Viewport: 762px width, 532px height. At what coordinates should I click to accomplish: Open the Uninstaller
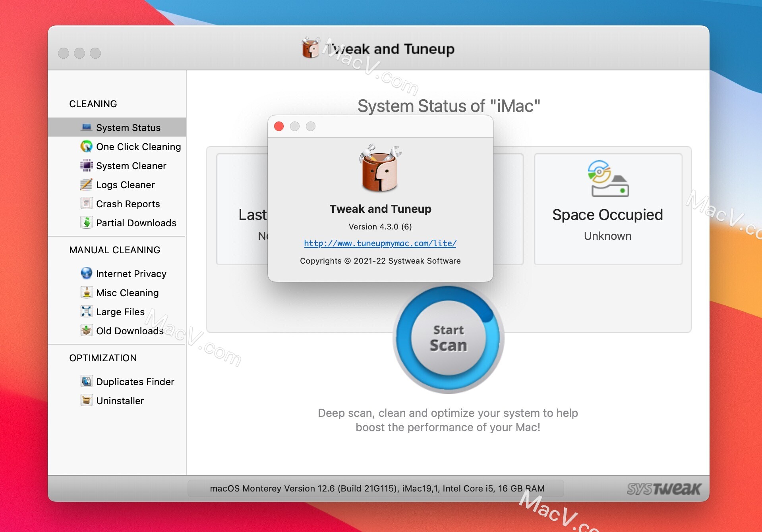117,401
